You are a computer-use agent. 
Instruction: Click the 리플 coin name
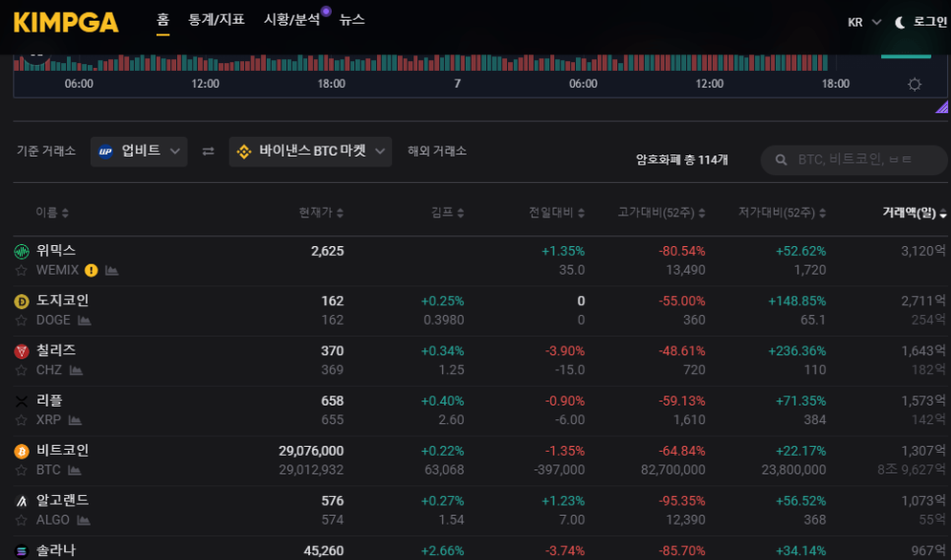[x=49, y=401]
